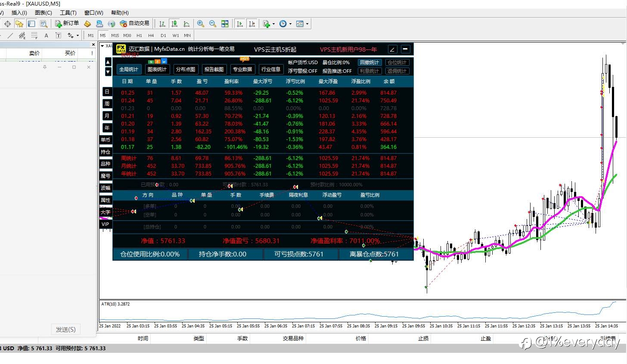Viewport: 627px width, 364px height.
Task: Open the messages/signals radio icon
Action: (x=112, y=24)
